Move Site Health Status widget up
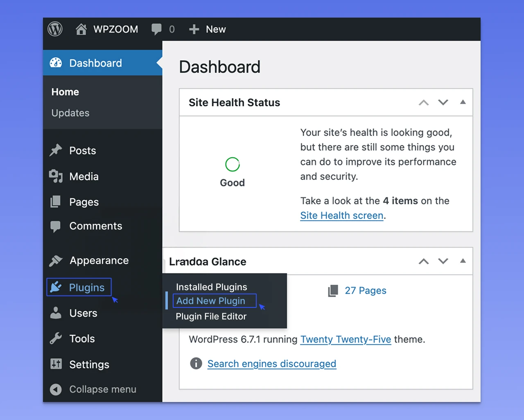The width and height of the screenshot is (524, 420). [x=424, y=102]
